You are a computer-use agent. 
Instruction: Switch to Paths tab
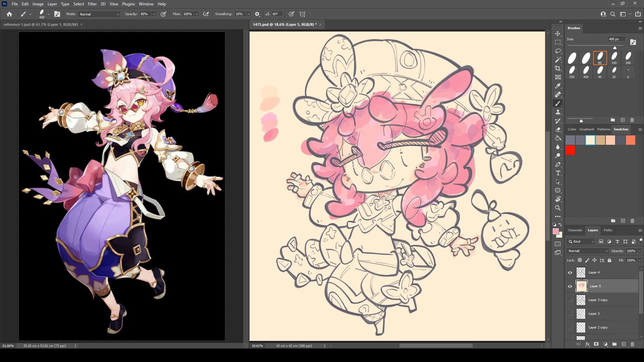608,230
